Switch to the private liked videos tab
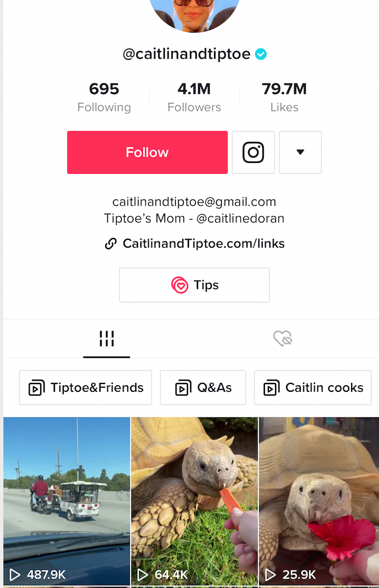Image resolution: width=379 pixels, height=588 pixels. coord(283,339)
